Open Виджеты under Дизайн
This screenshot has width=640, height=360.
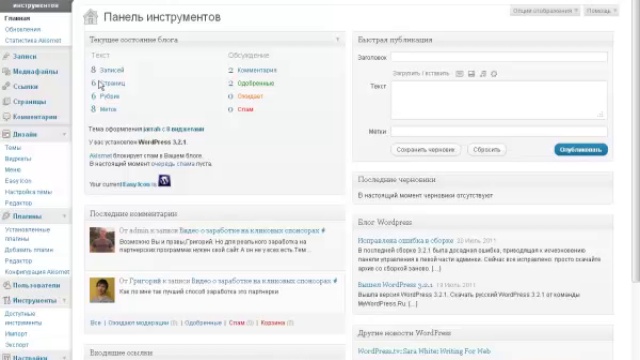(x=18, y=158)
